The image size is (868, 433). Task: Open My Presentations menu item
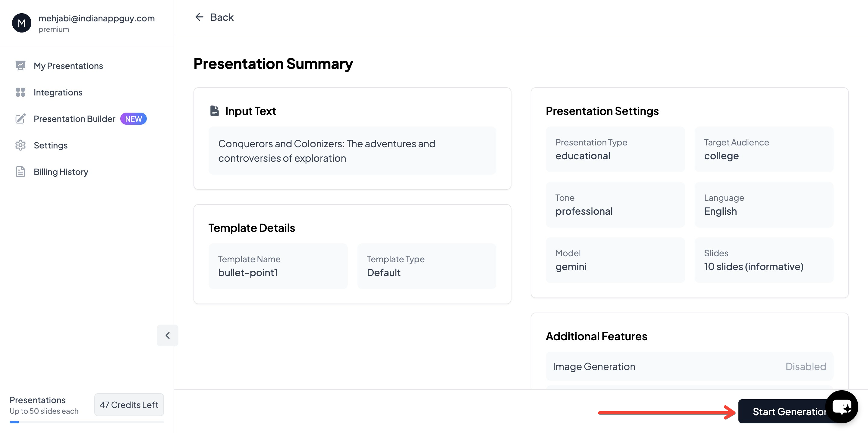pyautogui.click(x=68, y=66)
